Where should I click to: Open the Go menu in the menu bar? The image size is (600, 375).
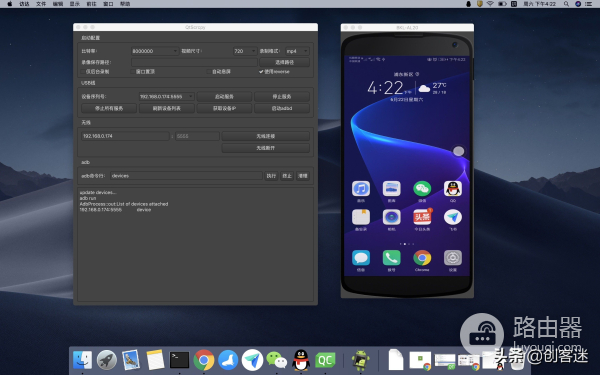pyautogui.click(x=91, y=4)
